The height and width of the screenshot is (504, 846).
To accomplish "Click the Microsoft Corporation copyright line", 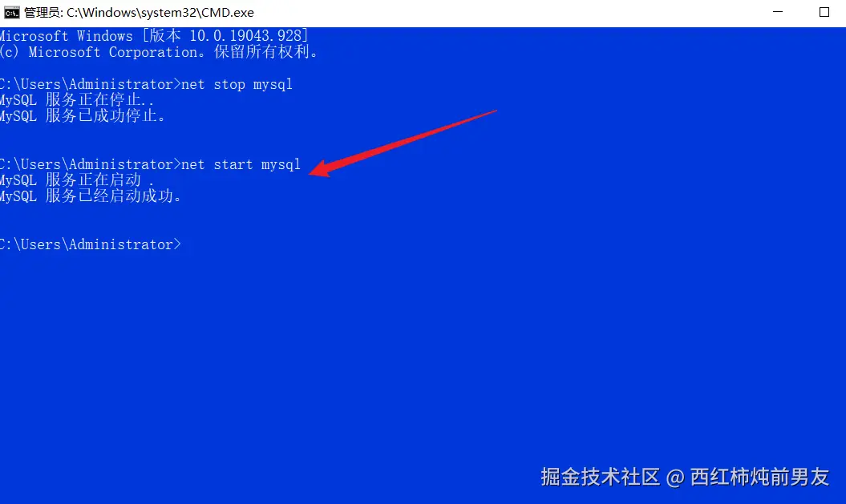I will point(159,52).
